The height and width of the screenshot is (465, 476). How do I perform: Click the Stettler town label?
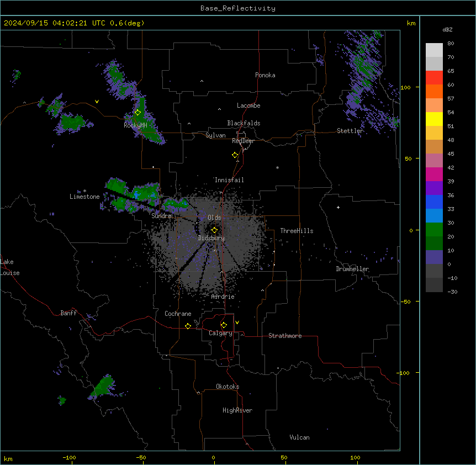point(350,131)
